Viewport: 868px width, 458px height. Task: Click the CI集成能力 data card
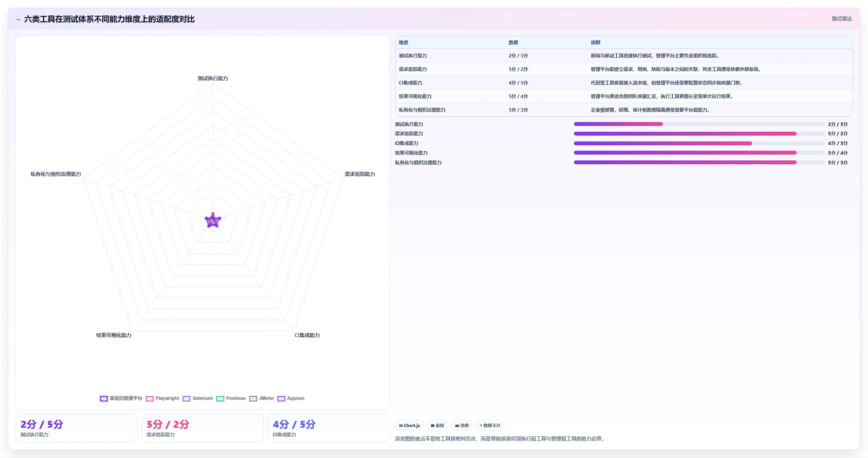point(329,428)
